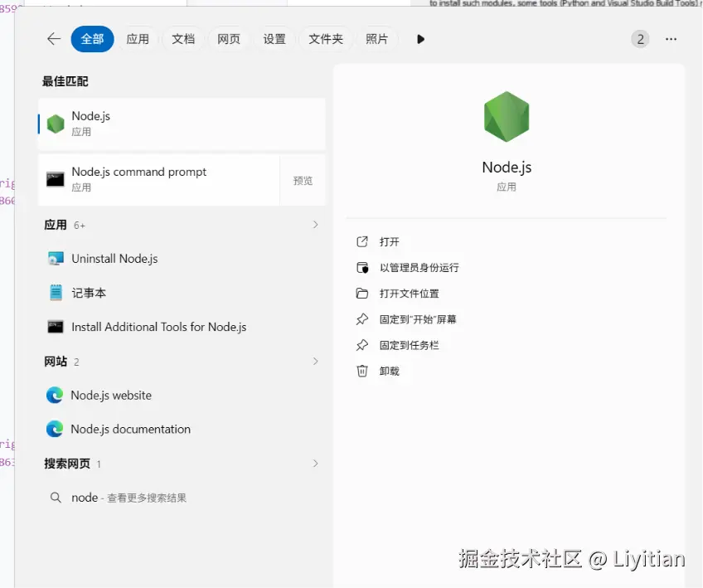Switch to the 应用 filter tab
The width and height of the screenshot is (703, 588).
point(138,39)
